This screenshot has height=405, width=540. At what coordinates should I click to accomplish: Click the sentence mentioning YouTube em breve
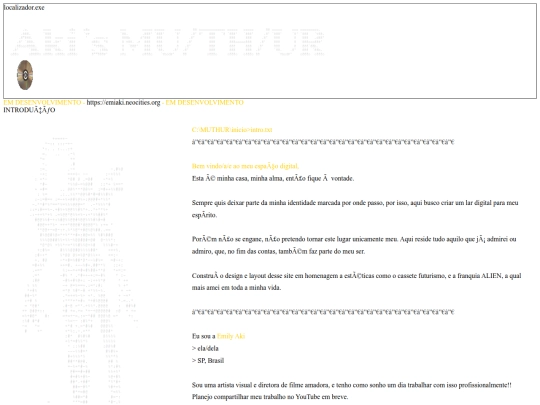[x=270, y=397]
